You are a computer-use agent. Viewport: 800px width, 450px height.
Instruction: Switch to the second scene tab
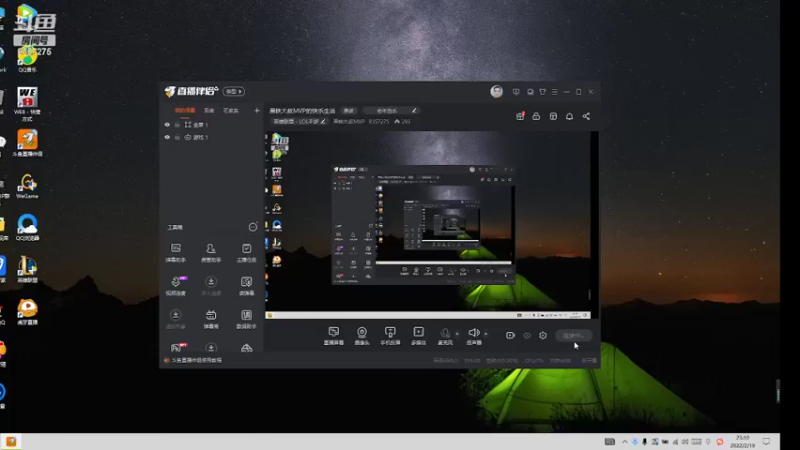209,110
